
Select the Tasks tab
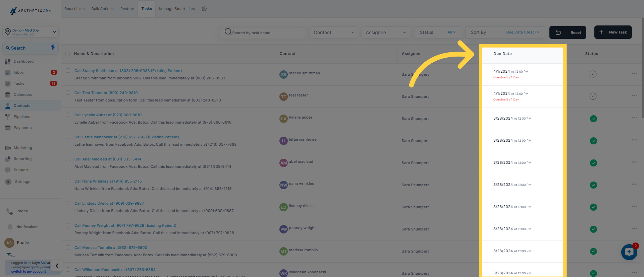pos(147,9)
